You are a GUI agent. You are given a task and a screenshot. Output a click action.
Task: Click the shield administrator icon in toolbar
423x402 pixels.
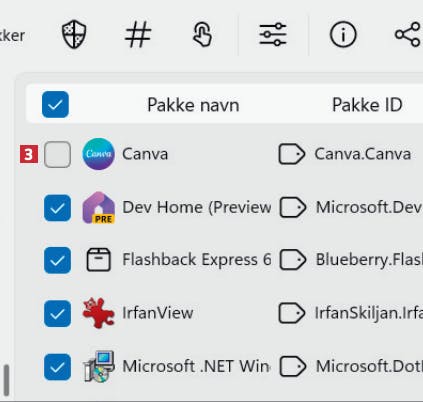tap(74, 34)
